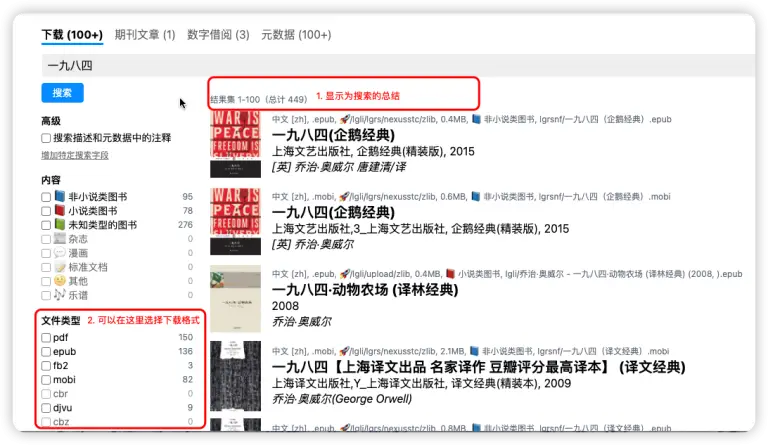Select the cbr file type checkbox
Screen dimensions: 768x445
46,394
